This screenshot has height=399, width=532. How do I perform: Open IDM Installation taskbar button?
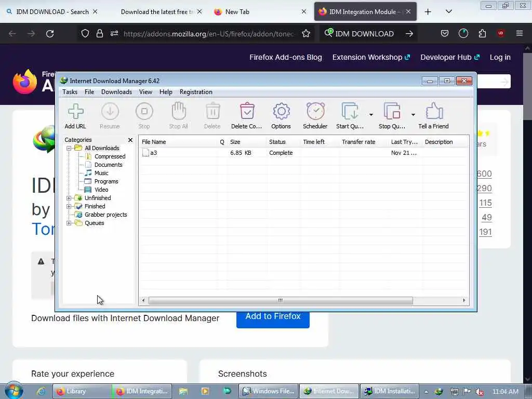390,391
